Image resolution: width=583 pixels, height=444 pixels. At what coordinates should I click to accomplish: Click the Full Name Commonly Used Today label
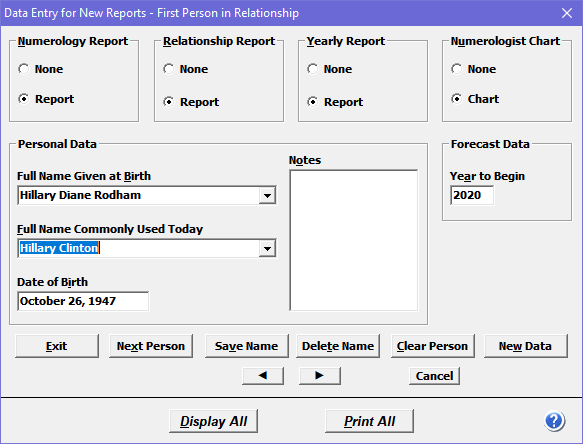[x=110, y=229]
